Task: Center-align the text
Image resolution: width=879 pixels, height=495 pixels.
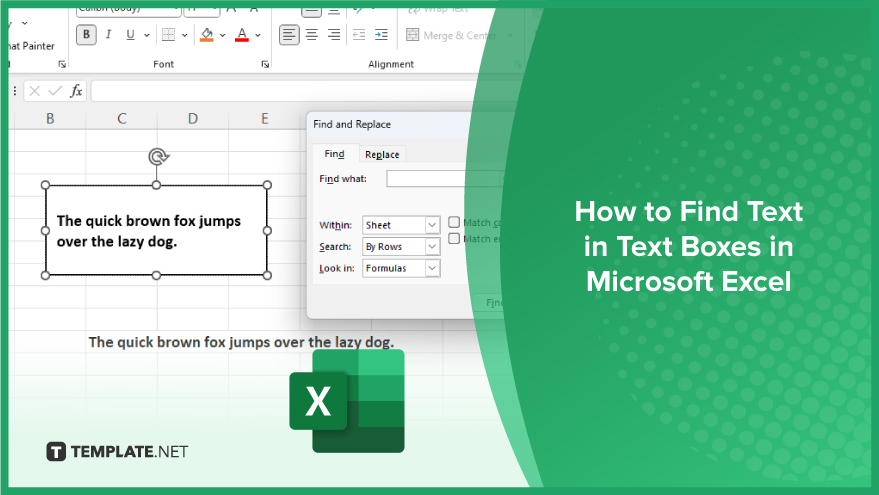Action: (312, 35)
